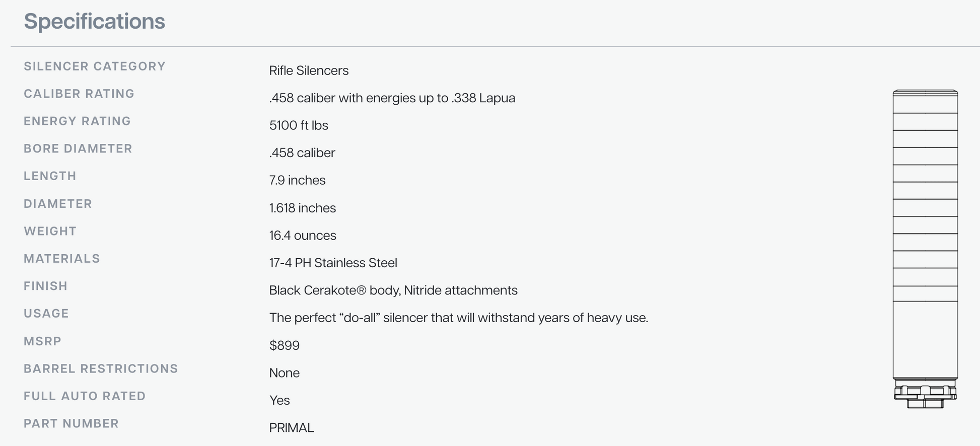
Task: Click the Materials label
Action: pyautogui.click(x=62, y=259)
